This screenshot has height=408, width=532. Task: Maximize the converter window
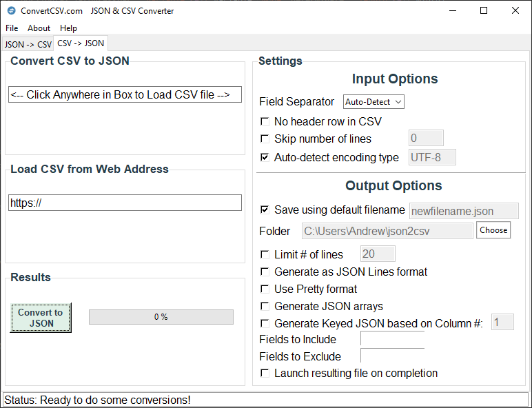(x=484, y=11)
